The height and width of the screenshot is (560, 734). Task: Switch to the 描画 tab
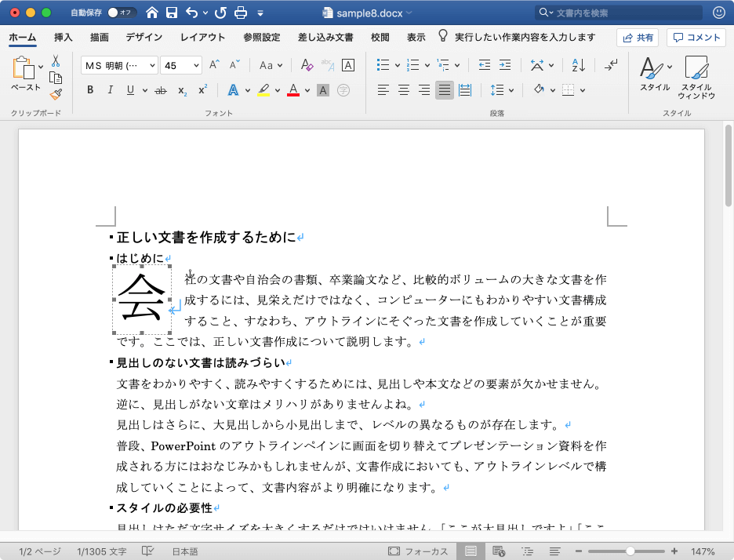[x=100, y=38]
